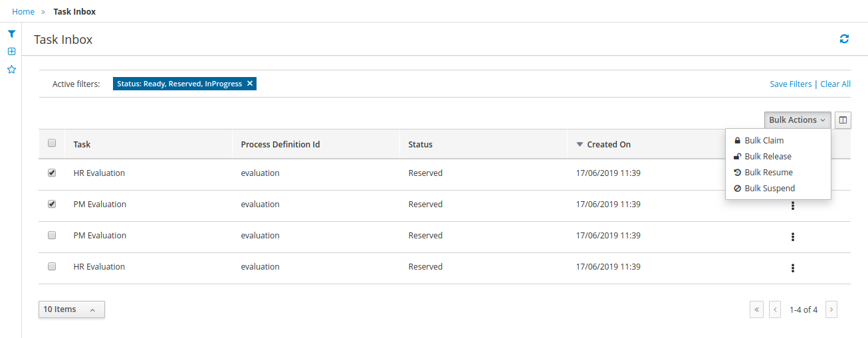This screenshot has height=338, width=868.
Task: Open the plus-square sidebar icon
Action: [11, 51]
